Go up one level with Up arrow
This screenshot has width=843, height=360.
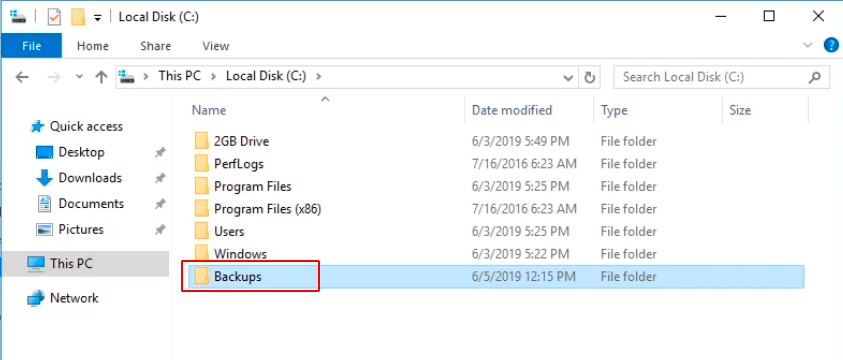101,77
